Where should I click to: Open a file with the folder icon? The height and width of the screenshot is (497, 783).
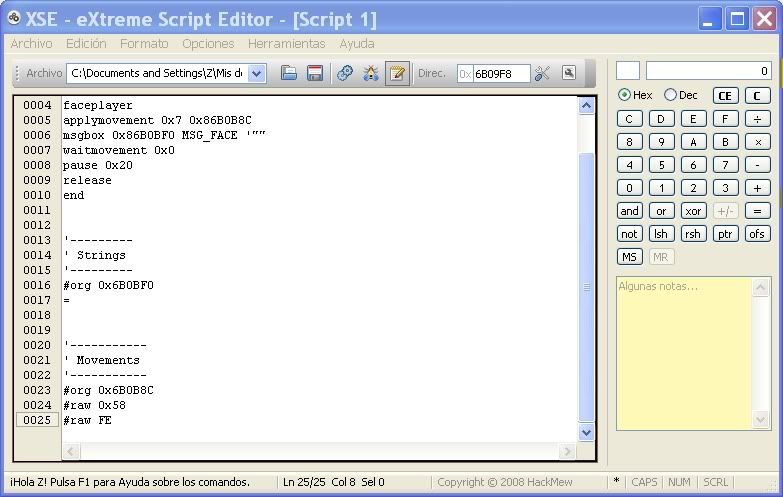(289, 73)
